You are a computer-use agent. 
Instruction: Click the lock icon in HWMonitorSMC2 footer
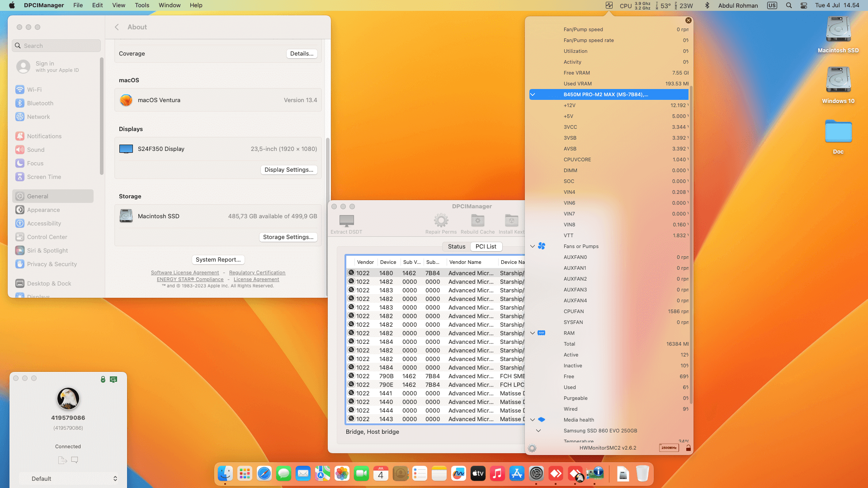click(x=688, y=448)
